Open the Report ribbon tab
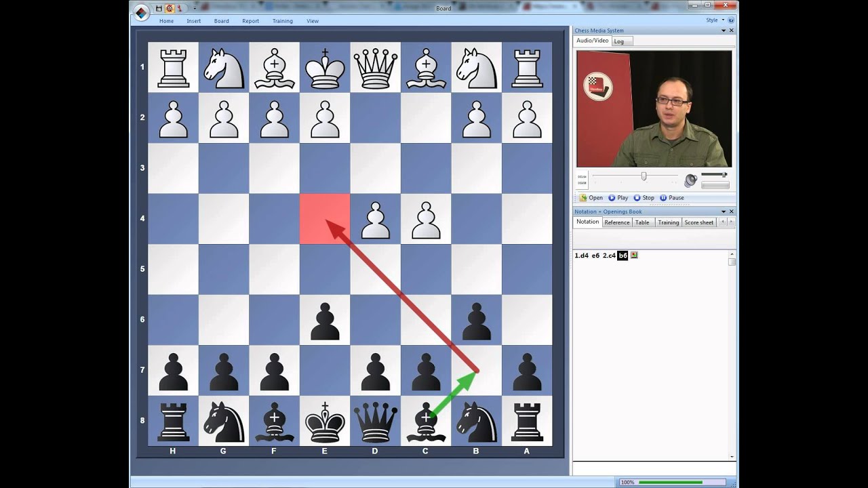The image size is (868, 488). point(251,21)
